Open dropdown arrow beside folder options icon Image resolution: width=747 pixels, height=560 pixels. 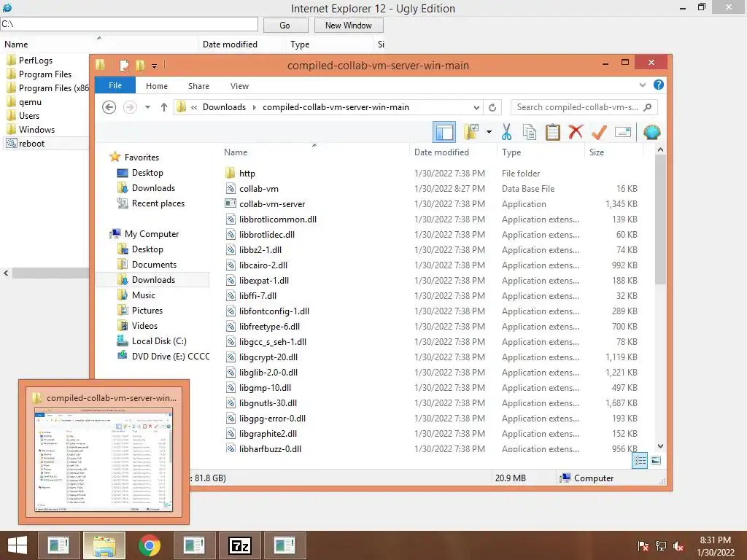click(489, 132)
